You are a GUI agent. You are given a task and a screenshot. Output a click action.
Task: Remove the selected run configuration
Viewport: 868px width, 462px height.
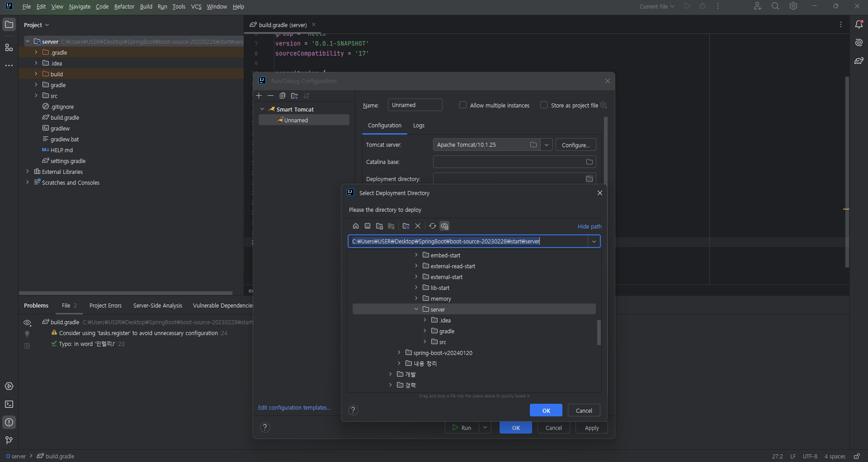270,96
